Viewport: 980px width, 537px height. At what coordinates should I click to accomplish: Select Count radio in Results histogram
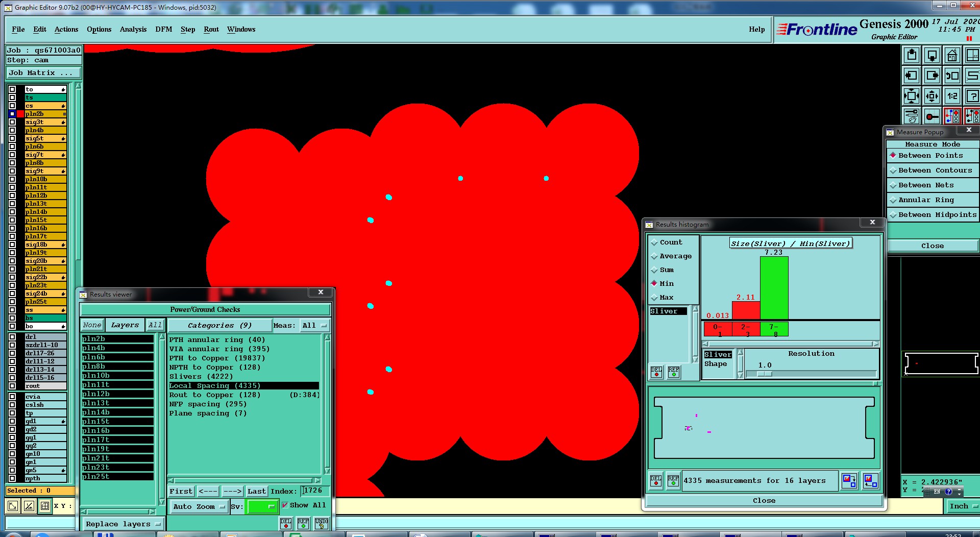click(654, 242)
